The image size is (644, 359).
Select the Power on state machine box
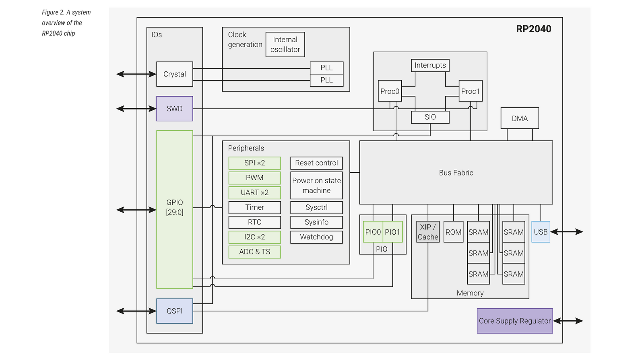[316, 186]
